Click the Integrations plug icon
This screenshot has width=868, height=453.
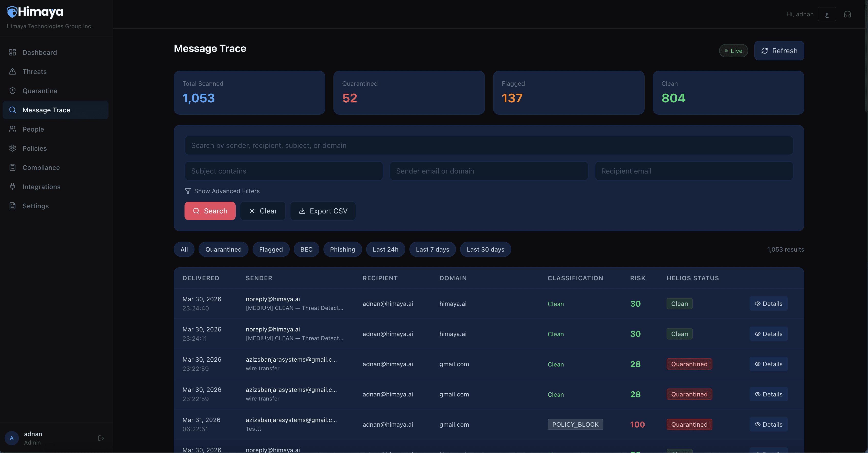(x=13, y=186)
